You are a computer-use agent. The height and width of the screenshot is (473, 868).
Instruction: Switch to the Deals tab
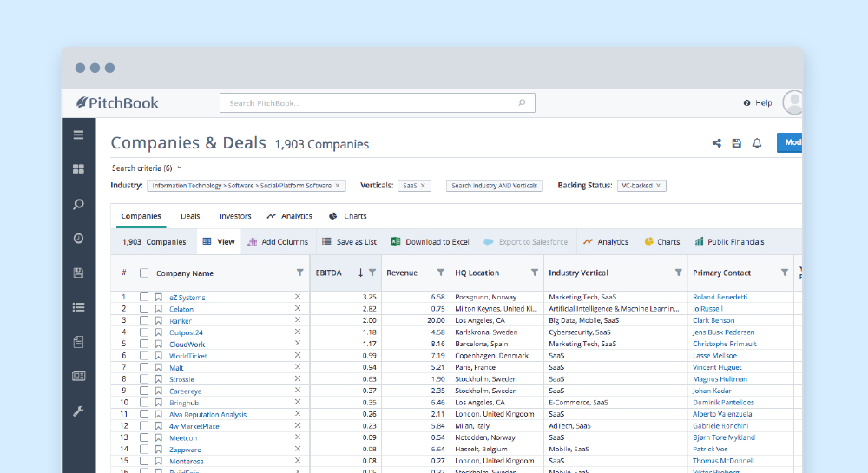pyautogui.click(x=190, y=216)
